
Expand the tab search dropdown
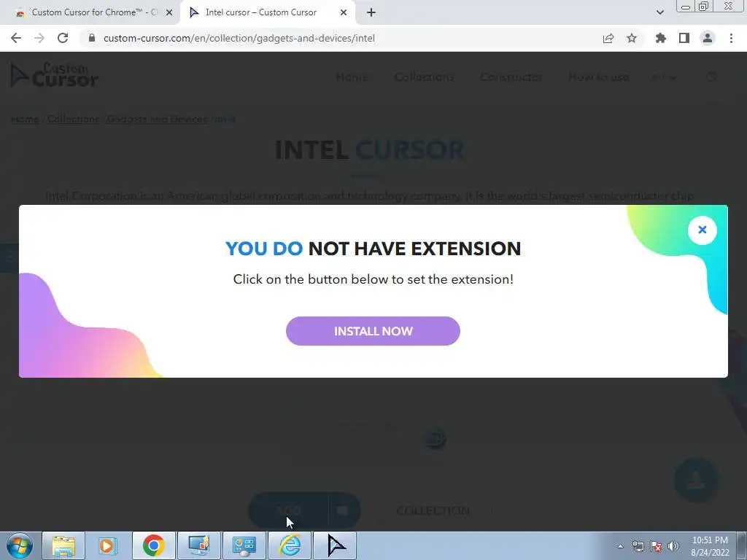coord(659,12)
